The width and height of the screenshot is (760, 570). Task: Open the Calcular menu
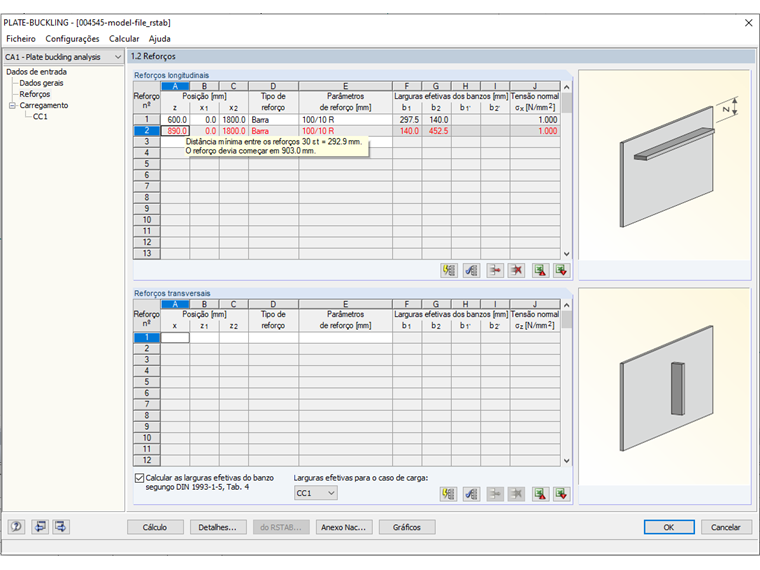click(124, 39)
